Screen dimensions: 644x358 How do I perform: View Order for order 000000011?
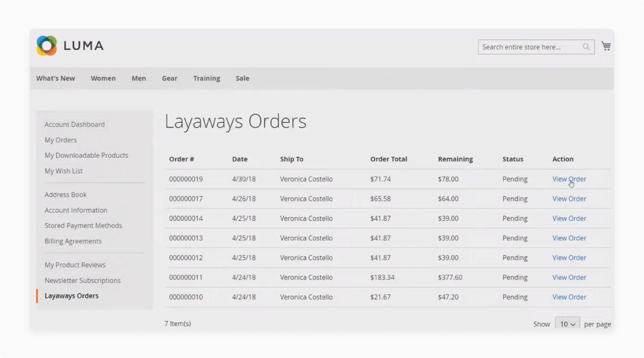click(569, 277)
